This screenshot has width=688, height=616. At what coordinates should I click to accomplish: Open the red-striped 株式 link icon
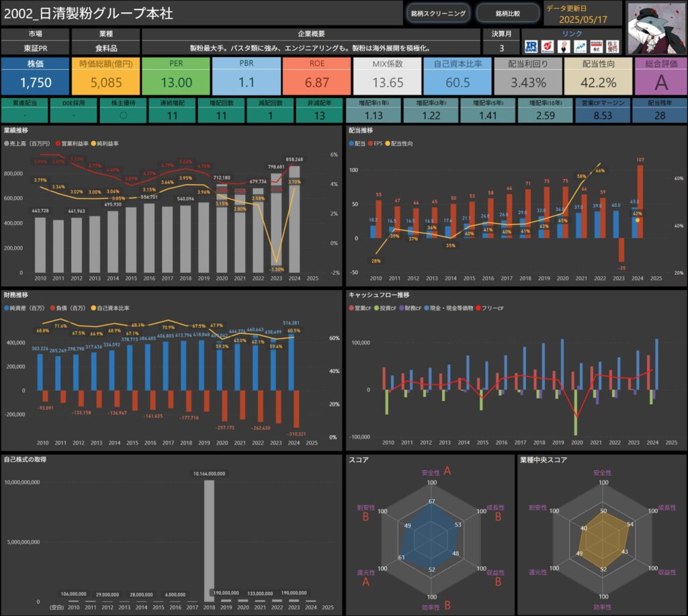click(596, 46)
